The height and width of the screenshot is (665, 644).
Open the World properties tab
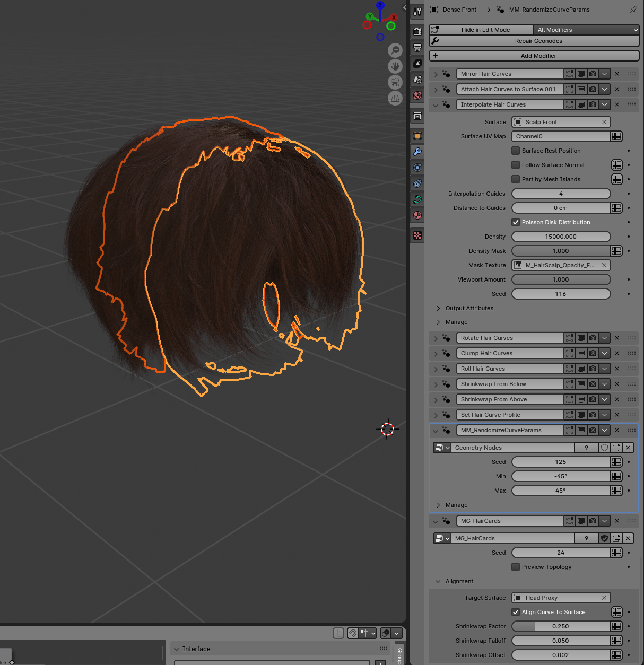coord(417,96)
